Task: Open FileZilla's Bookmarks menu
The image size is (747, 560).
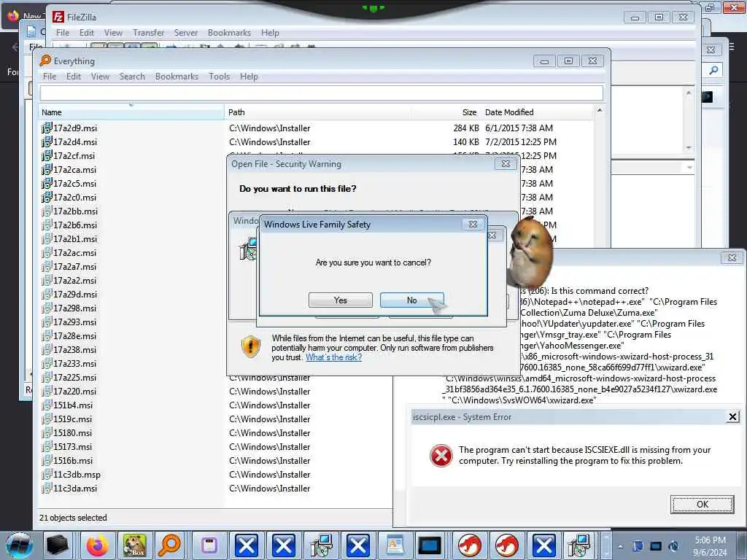Action: coord(229,32)
